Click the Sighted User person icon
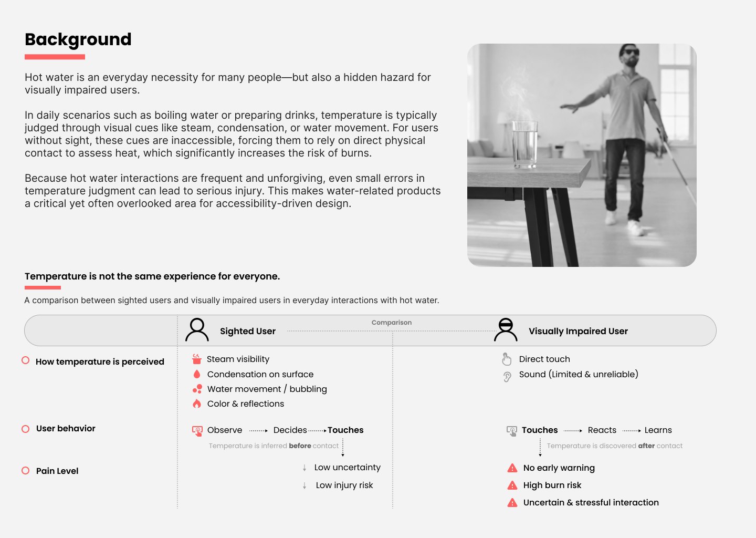This screenshot has height=538, width=756. pos(197,330)
